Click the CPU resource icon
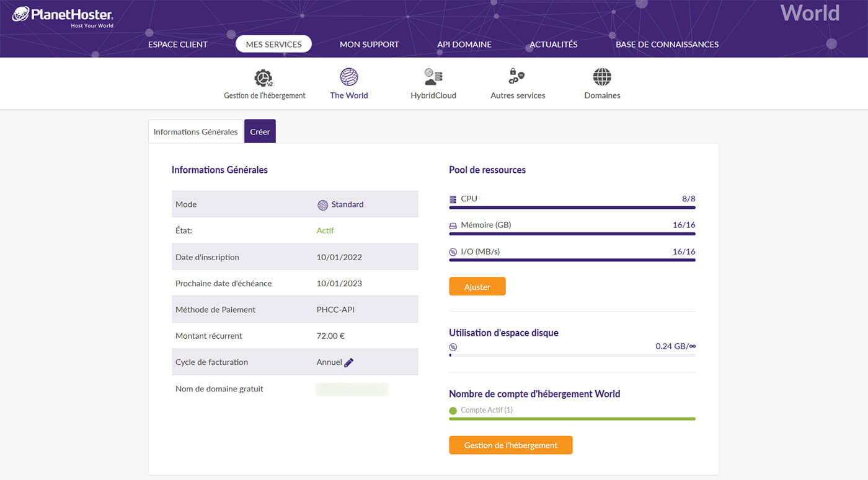The height and width of the screenshot is (480, 868). pyautogui.click(x=453, y=199)
